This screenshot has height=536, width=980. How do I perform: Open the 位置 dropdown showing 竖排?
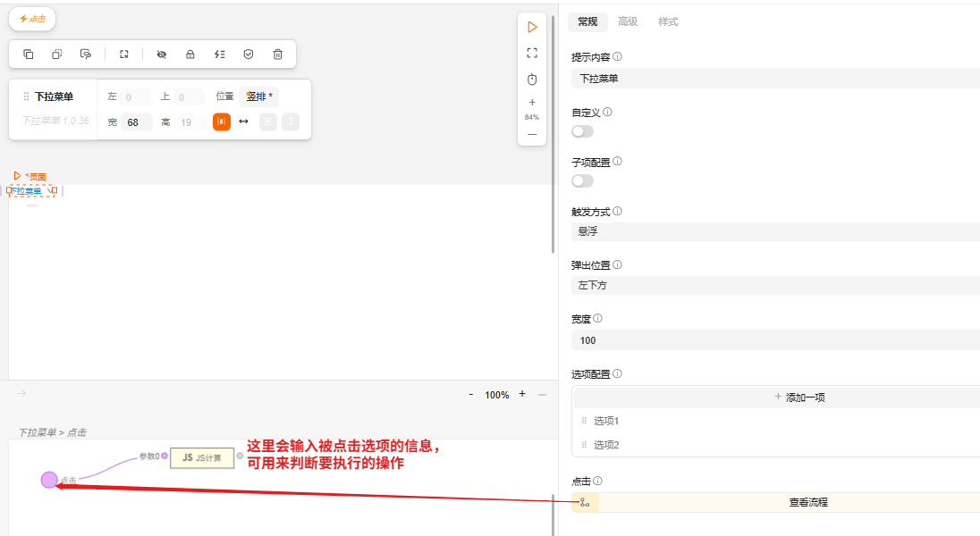pyautogui.click(x=258, y=96)
